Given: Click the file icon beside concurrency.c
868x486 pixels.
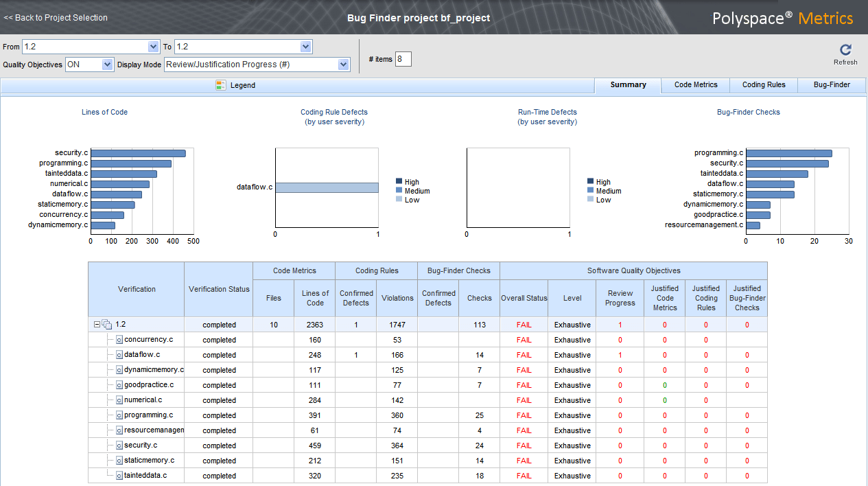Looking at the screenshot, I should 119,340.
